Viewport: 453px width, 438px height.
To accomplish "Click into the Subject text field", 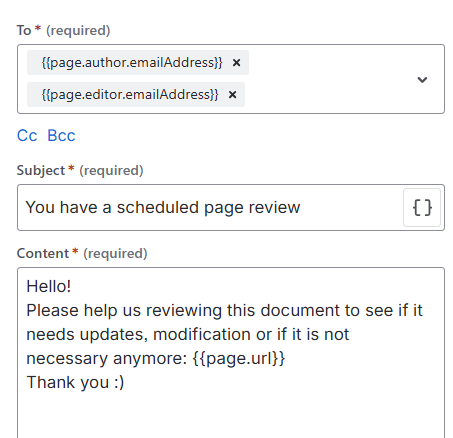I will 210,207.
